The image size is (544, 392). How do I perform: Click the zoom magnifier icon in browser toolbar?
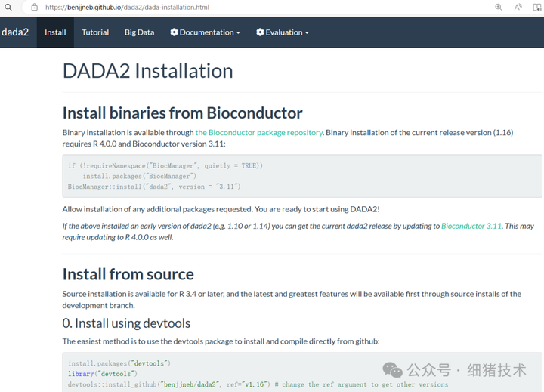499,7
